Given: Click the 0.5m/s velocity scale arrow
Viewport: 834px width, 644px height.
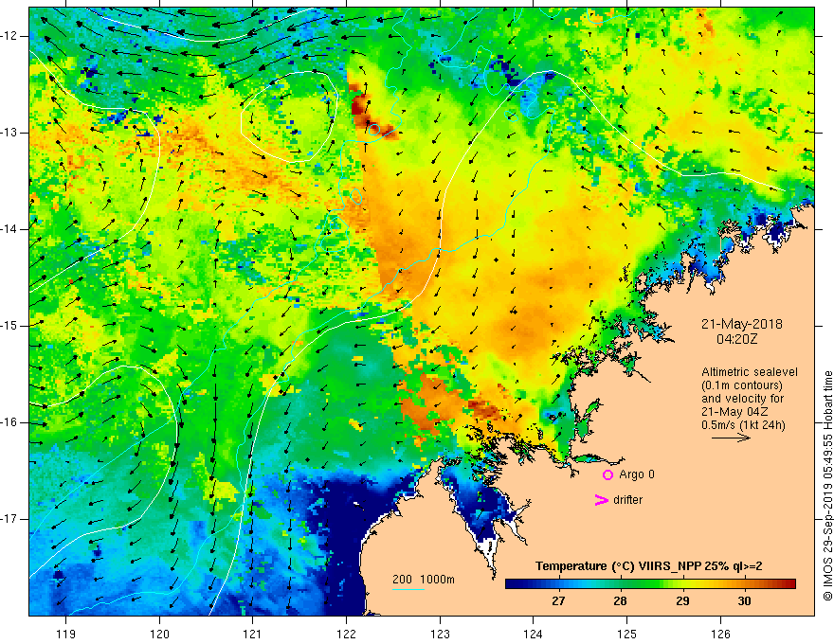Looking at the screenshot, I should (731, 438).
